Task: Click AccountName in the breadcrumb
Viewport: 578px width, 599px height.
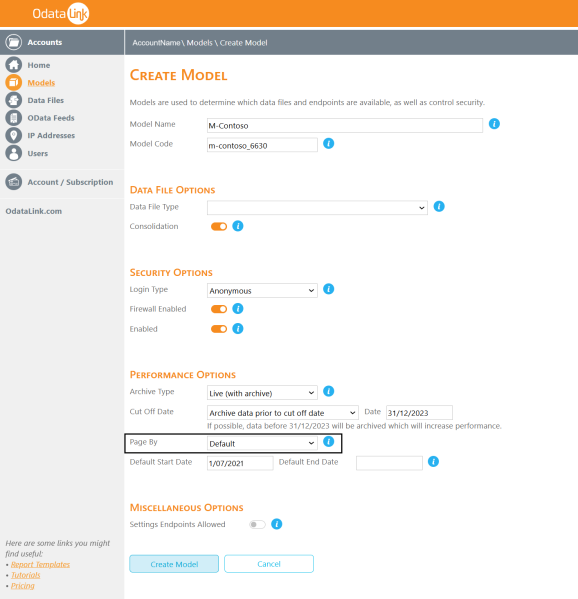Action: (x=156, y=43)
